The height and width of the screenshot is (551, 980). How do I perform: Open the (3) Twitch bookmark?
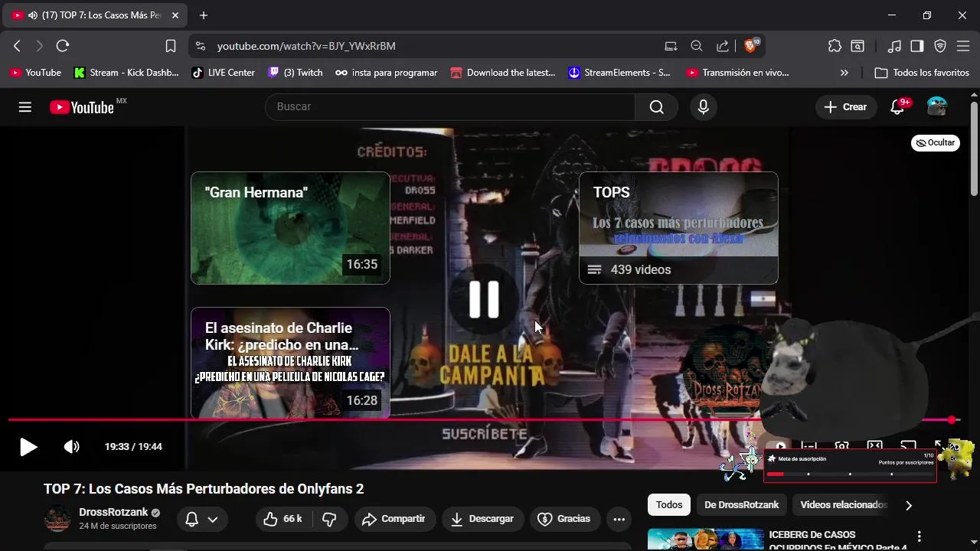click(x=296, y=73)
